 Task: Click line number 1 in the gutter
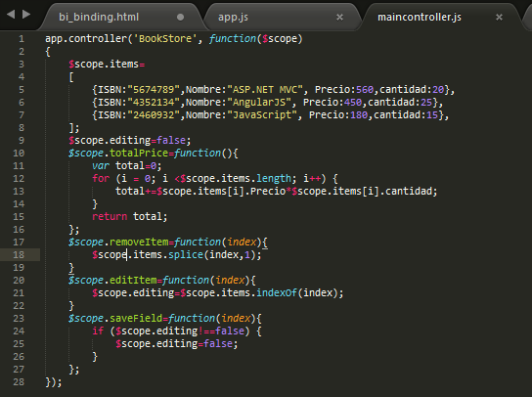[x=22, y=39]
